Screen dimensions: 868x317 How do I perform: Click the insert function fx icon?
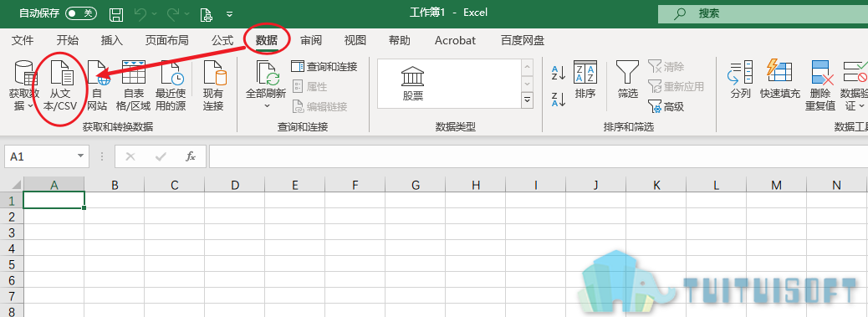[x=191, y=156]
